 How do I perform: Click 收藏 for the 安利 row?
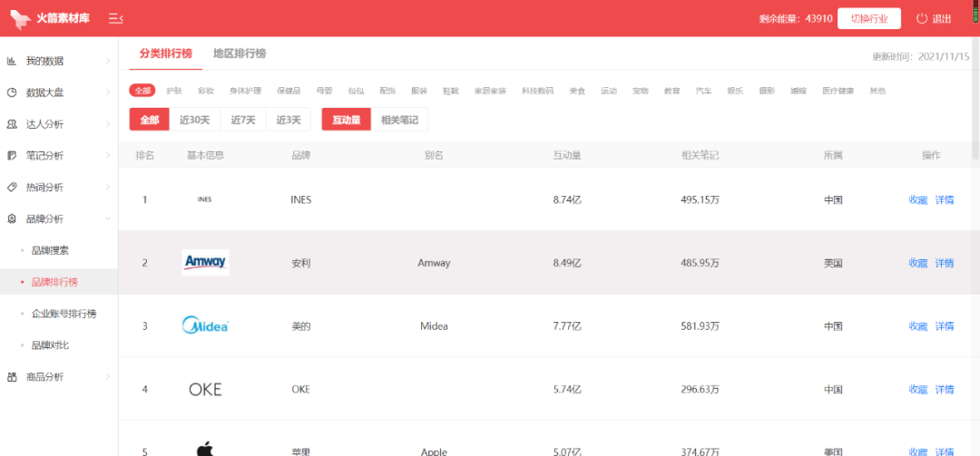coord(917,263)
